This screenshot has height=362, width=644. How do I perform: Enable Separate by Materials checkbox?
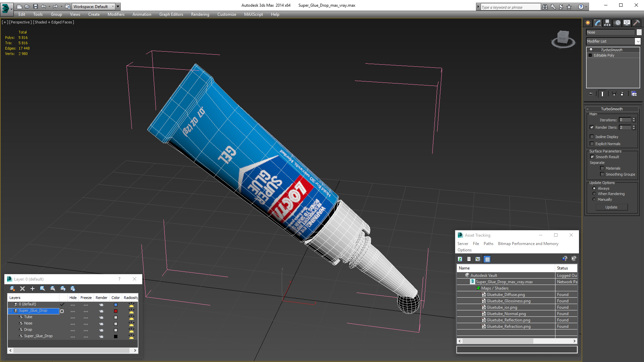pos(602,168)
